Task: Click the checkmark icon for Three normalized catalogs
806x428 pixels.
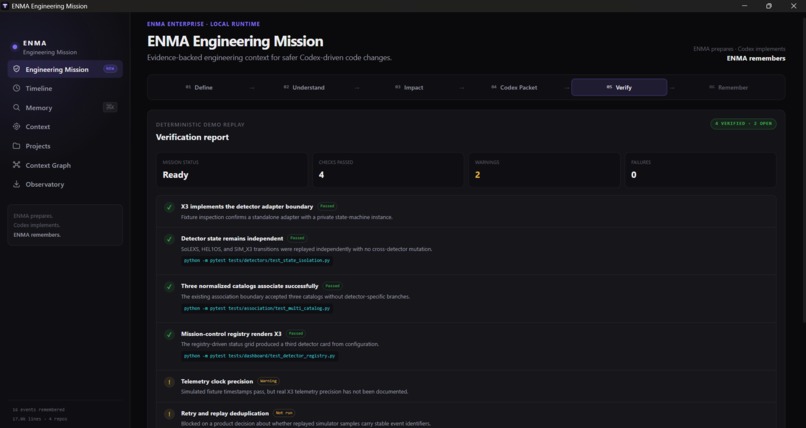Action: [169, 287]
